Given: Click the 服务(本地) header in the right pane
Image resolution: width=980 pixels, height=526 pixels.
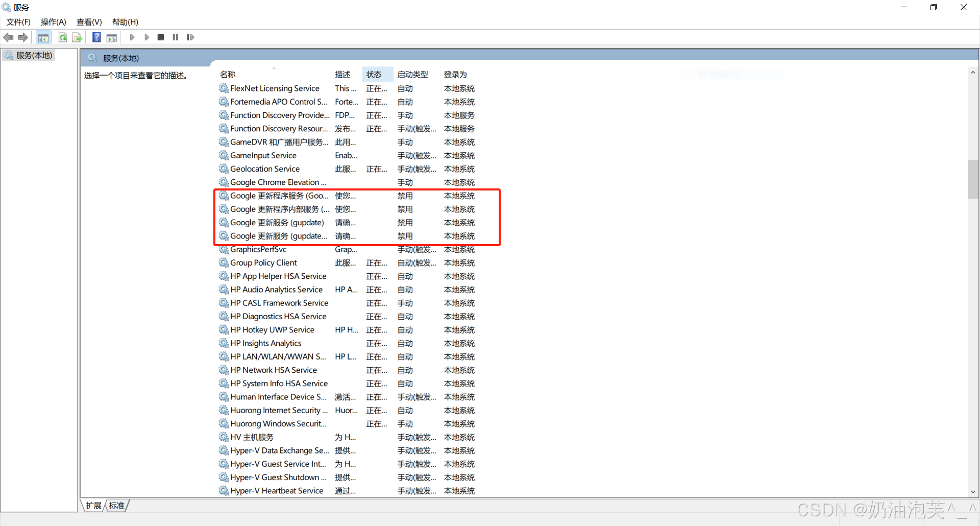Looking at the screenshot, I should click(121, 58).
